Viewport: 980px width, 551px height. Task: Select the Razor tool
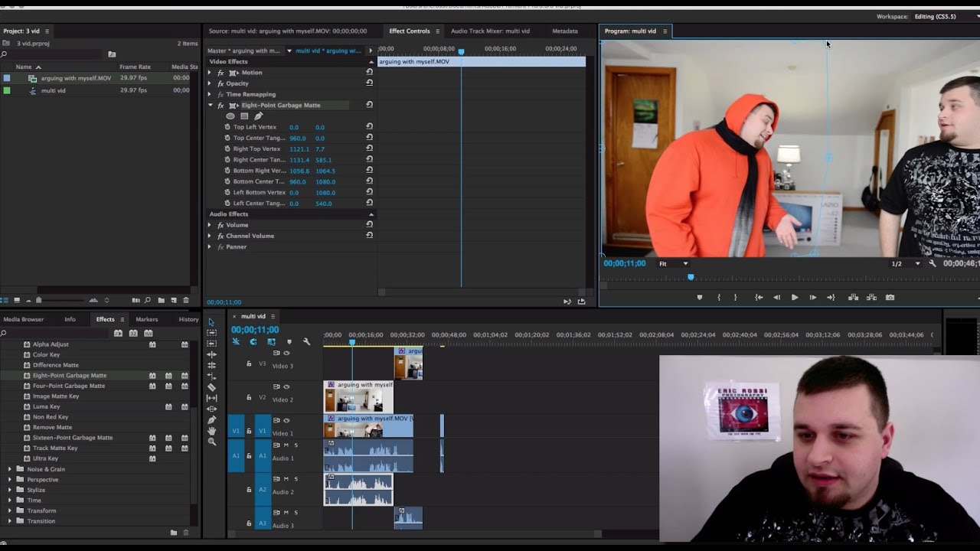pyautogui.click(x=212, y=387)
